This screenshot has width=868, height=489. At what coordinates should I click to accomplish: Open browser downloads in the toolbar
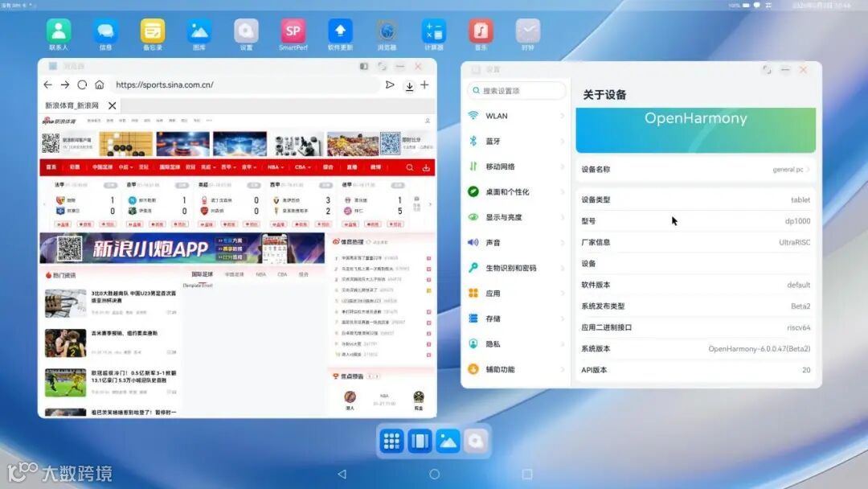409,86
